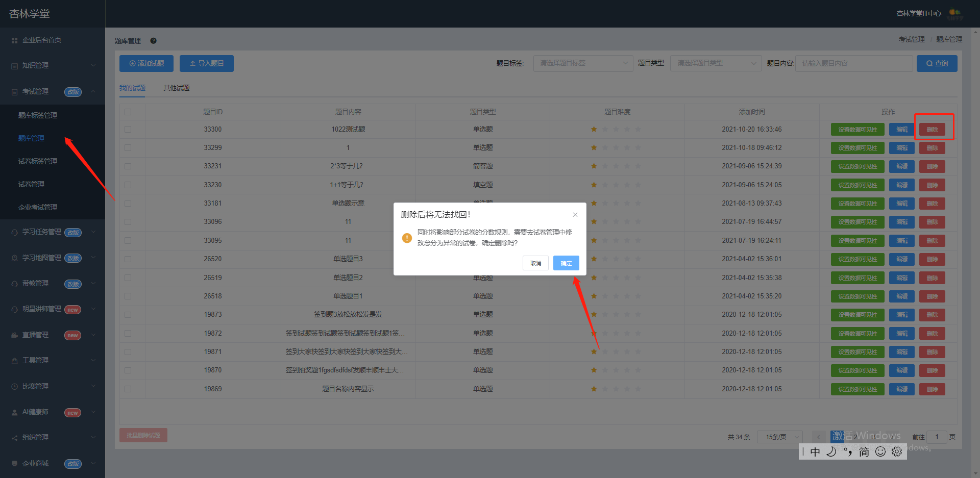The width and height of the screenshot is (980, 478).
Task: Open the 题目类型 dropdown
Action: coord(716,63)
